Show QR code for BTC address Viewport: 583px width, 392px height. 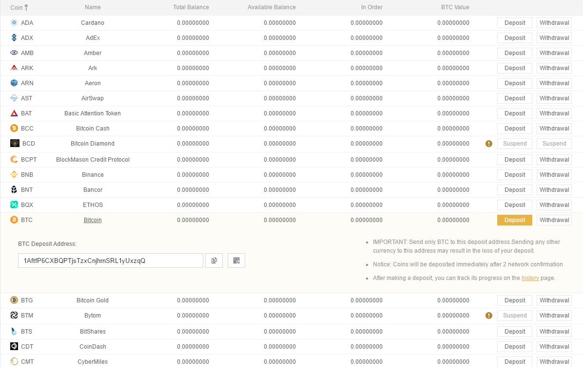tap(236, 261)
